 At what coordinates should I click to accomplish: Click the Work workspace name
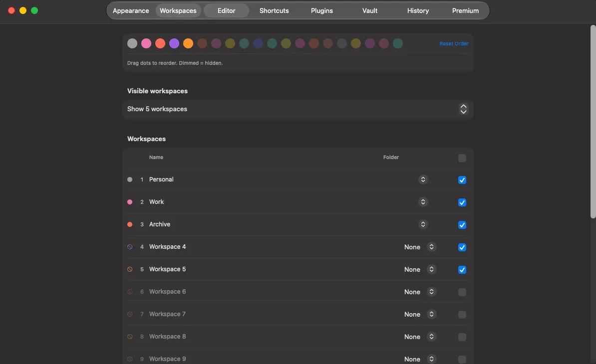(156, 202)
